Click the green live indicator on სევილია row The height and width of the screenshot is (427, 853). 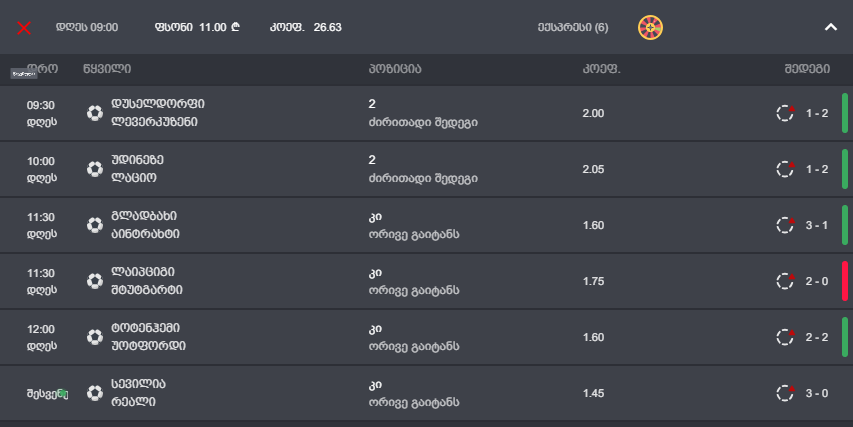click(x=63, y=393)
